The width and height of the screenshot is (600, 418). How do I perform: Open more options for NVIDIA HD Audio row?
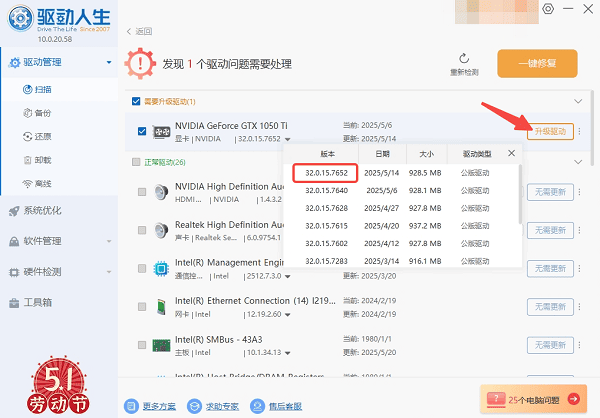point(579,192)
